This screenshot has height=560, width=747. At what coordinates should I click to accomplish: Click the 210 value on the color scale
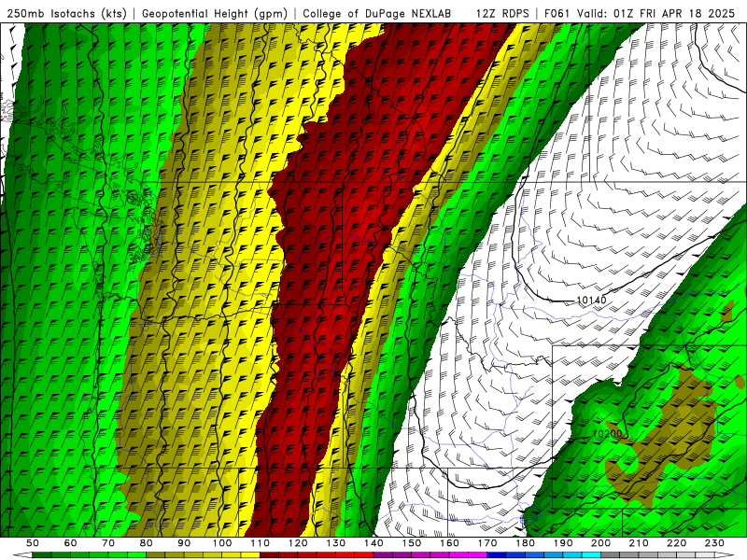point(639,543)
